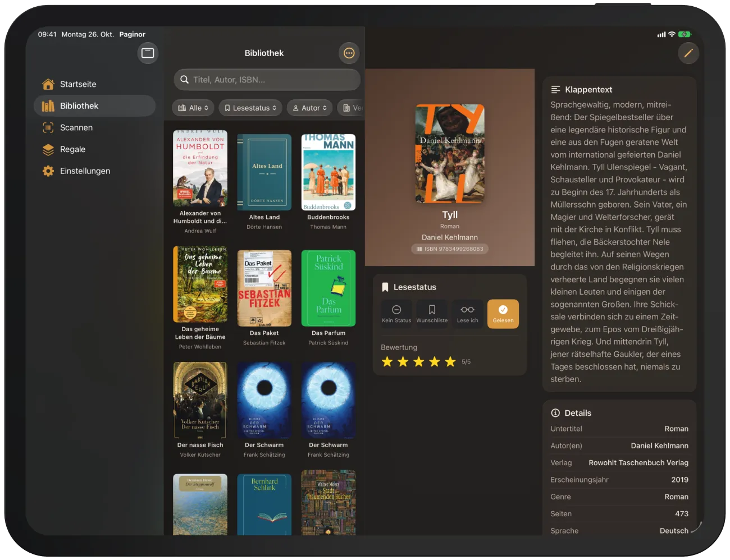The height and width of the screenshot is (560, 730).
Task: Open Scannen in the sidebar
Action: tap(94, 127)
